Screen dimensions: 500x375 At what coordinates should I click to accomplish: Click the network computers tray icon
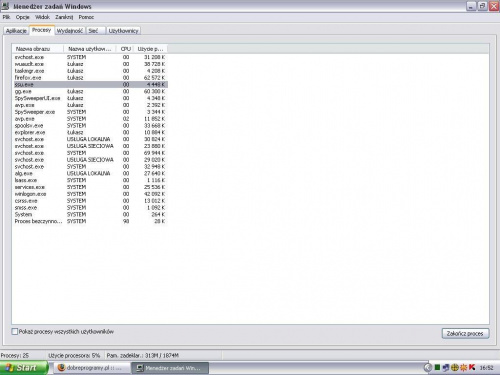[446, 368]
